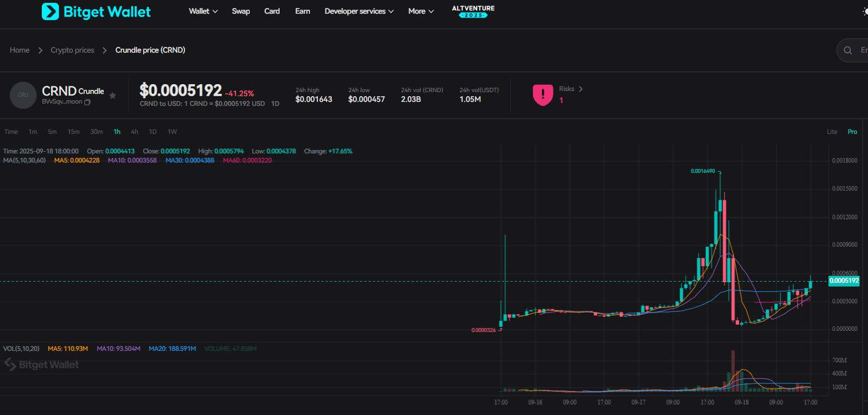Click the Bitget Wallet logo

coord(96,11)
